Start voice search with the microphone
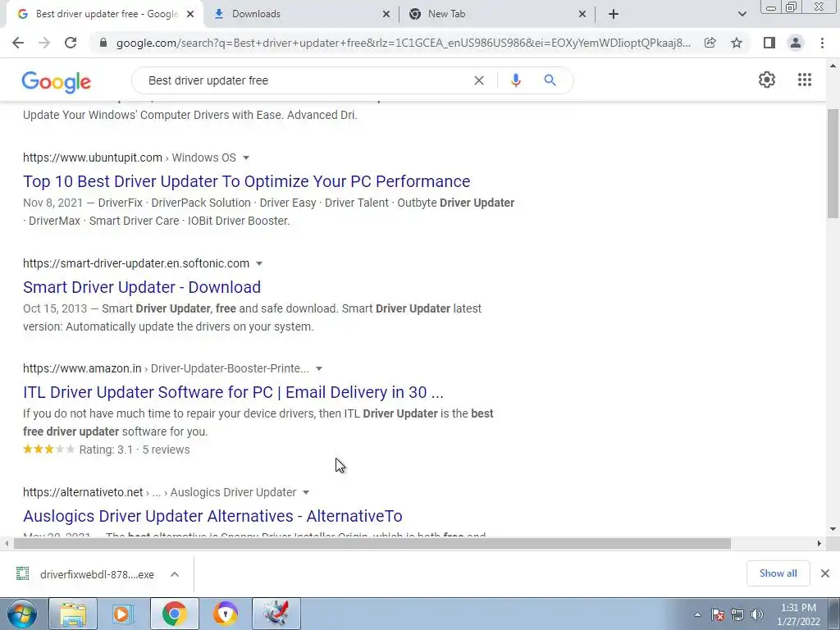Viewport: 840px width, 630px height. [x=515, y=80]
